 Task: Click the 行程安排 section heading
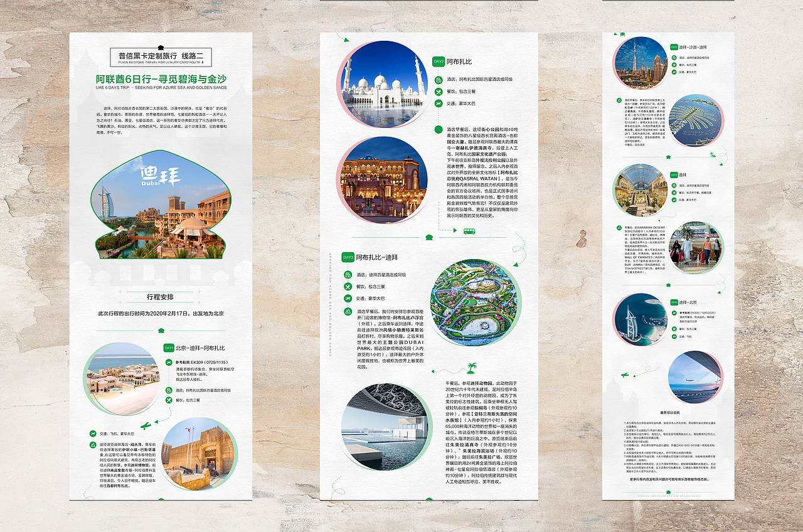(161, 297)
